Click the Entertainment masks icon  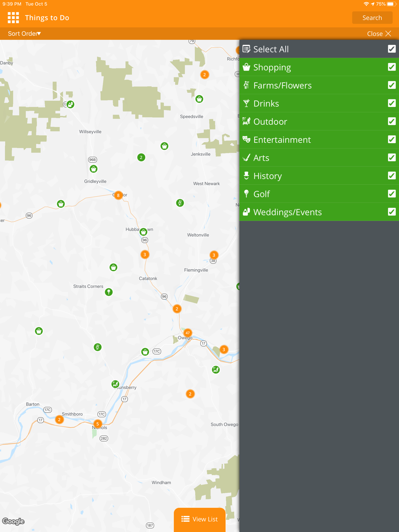point(246,139)
